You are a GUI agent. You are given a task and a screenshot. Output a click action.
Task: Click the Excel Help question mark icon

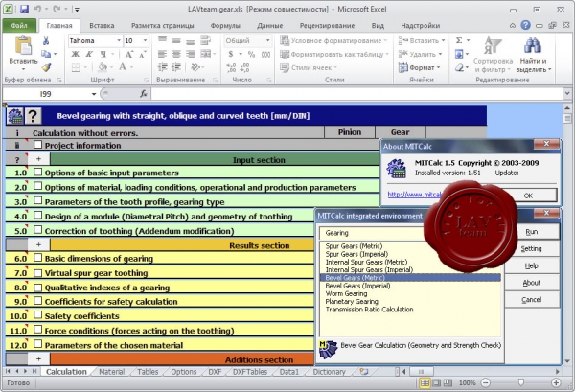[x=525, y=25]
